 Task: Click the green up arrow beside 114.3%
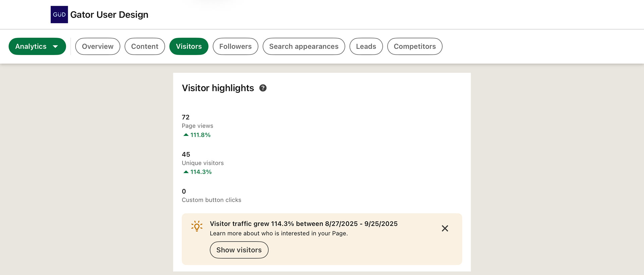pyautogui.click(x=186, y=172)
